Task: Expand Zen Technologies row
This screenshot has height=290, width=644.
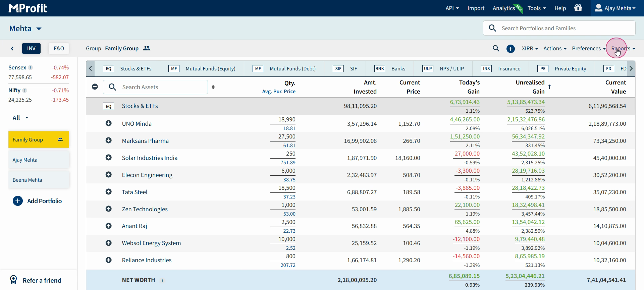Action: click(x=108, y=209)
